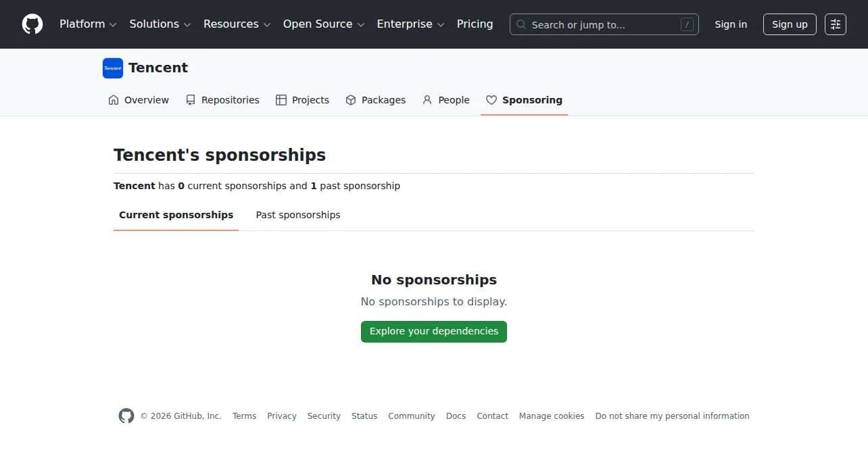Switch to the Past sponsorships tab

(298, 215)
